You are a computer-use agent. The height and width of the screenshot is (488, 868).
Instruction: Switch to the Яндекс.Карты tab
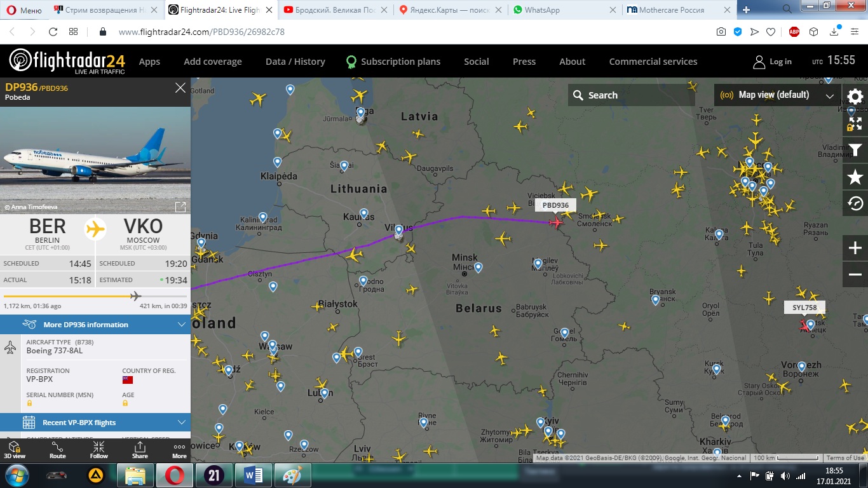tap(450, 10)
